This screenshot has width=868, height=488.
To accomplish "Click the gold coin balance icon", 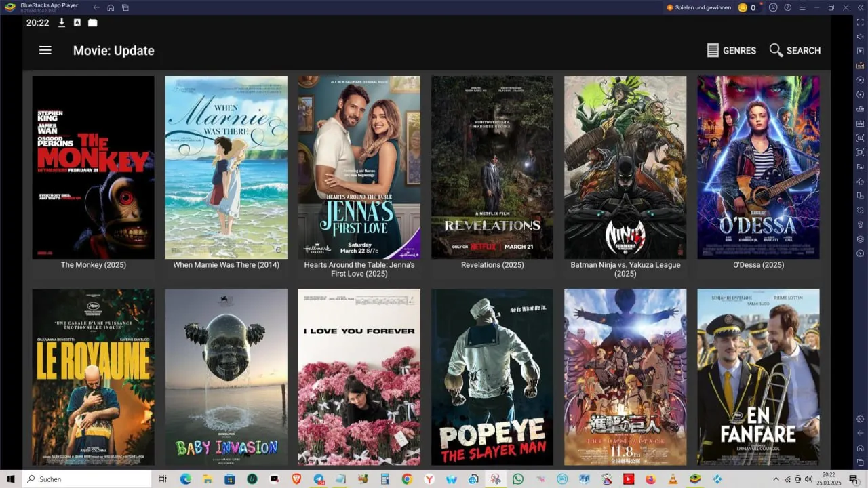I will point(743,7).
